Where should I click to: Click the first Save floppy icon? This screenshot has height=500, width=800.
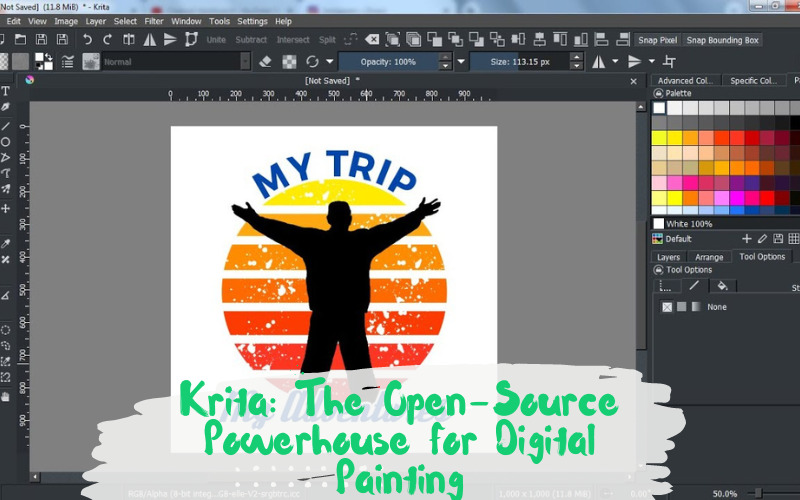point(41,39)
